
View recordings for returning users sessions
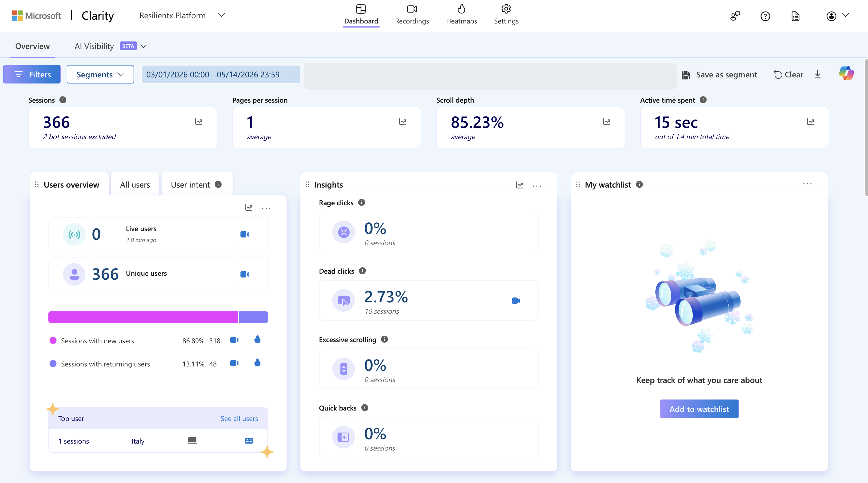point(234,363)
